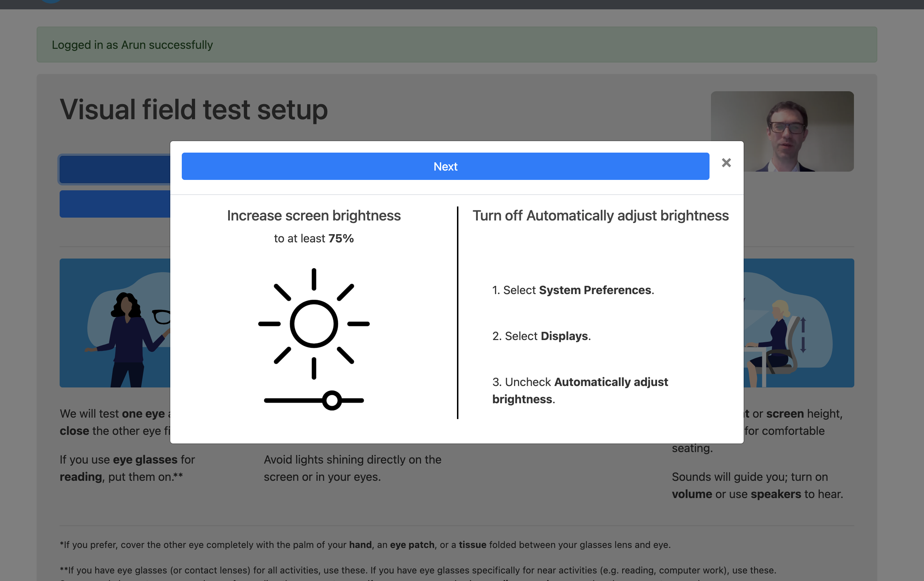Click 'If you use eye glasses' paragraph
This screenshot has height=581, width=924.
[128, 468]
